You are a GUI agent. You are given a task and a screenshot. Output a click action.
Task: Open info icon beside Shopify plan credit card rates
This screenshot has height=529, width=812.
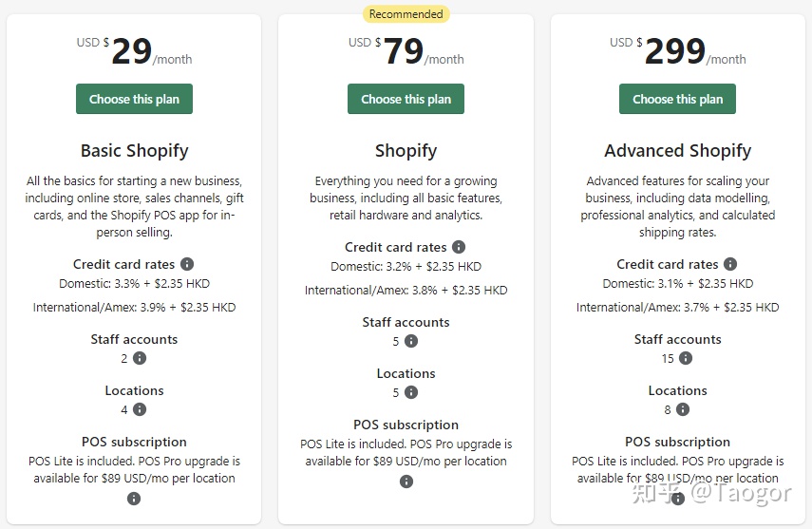tap(459, 247)
